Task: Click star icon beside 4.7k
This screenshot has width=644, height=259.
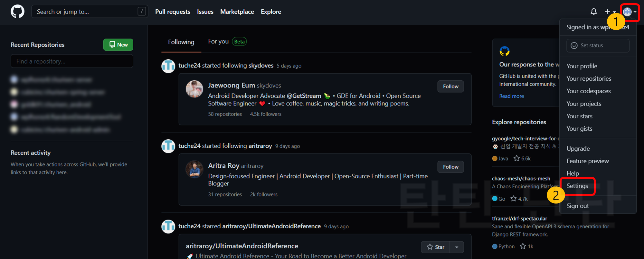Action: 514,199
